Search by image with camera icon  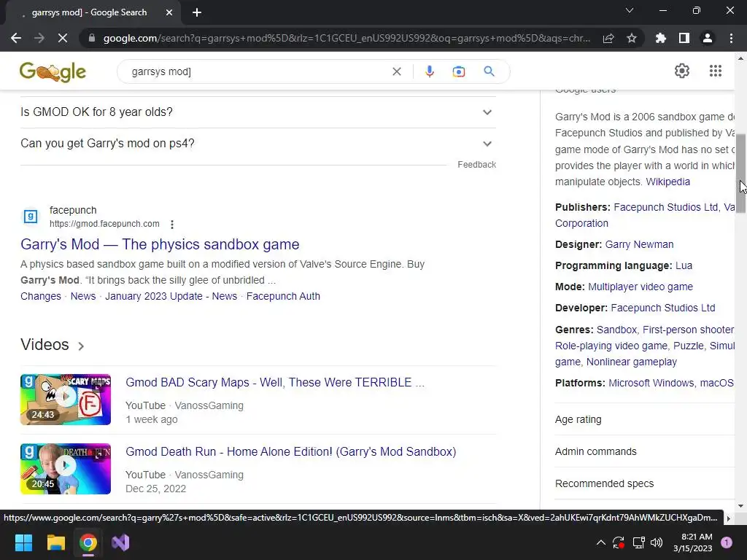pos(458,71)
